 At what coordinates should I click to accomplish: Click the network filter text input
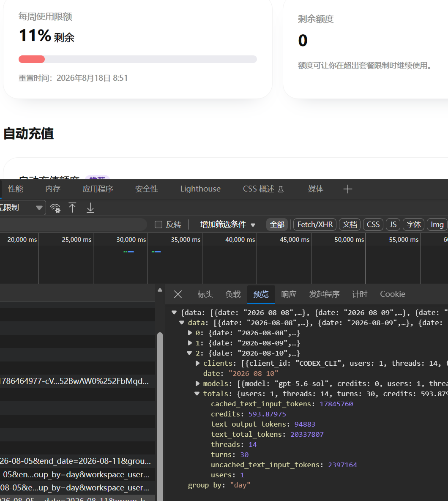(73, 224)
